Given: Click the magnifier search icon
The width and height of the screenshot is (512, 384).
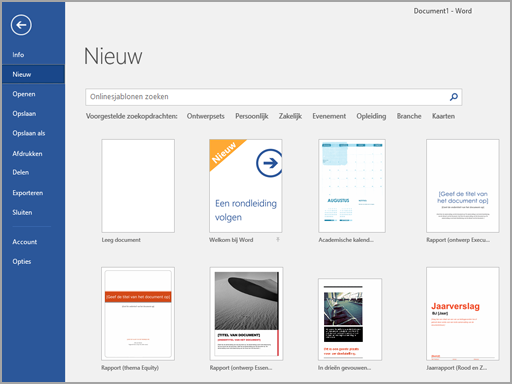Looking at the screenshot, I should tap(454, 97).
